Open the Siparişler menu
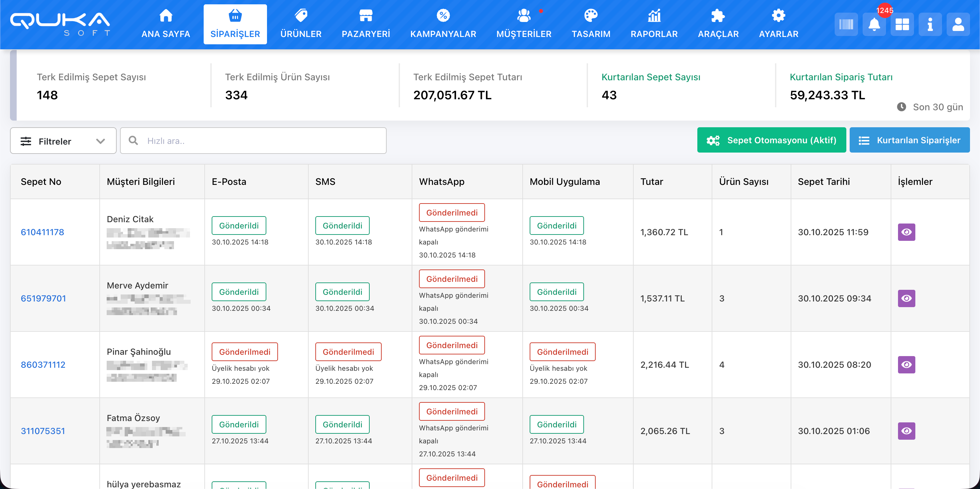The height and width of the screenshot is (489, 980). click(x=235, y=24)
